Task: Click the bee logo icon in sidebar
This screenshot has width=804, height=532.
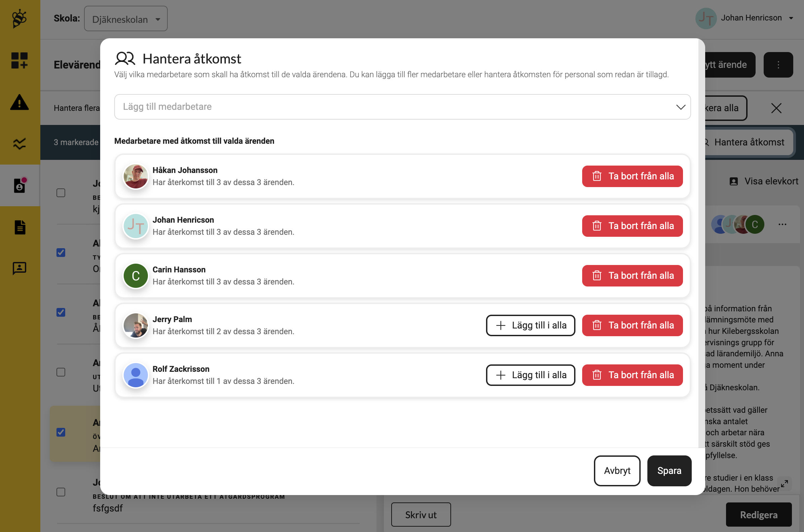Action: [x=19, y=19]
